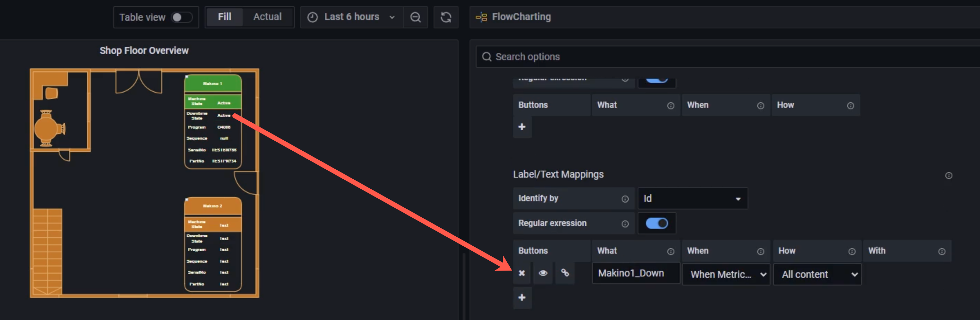Screen dimensions: 980x320
Task: Click the clock icon in the time picker
Action: (312, 17)
